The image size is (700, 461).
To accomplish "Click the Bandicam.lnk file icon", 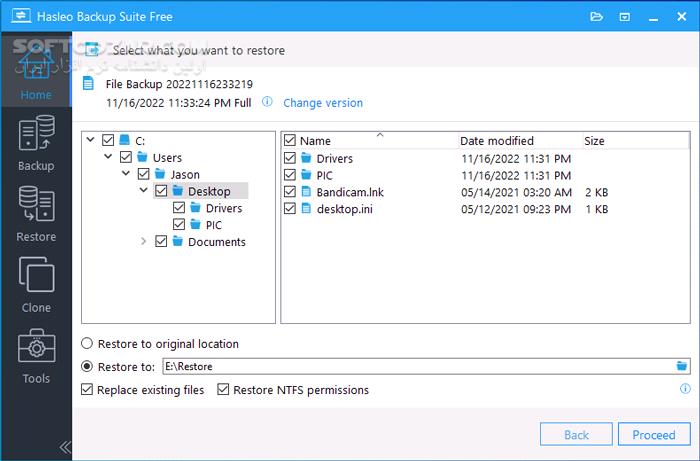I will coord(306,191).
